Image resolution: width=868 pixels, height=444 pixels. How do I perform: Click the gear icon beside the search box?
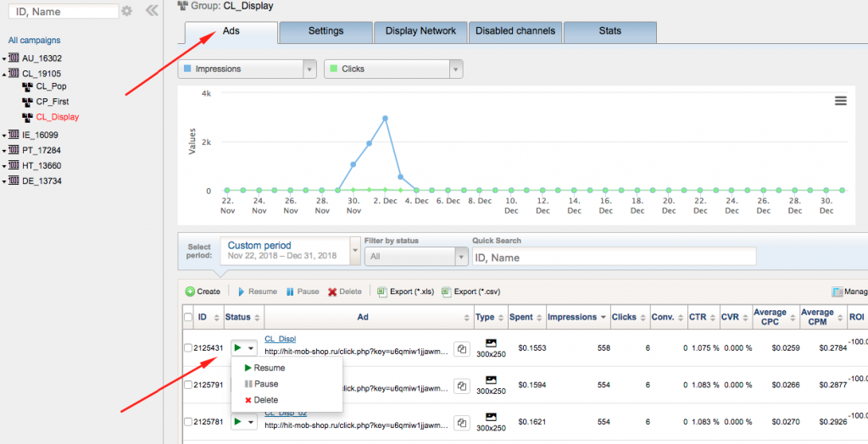click(127, 11)
